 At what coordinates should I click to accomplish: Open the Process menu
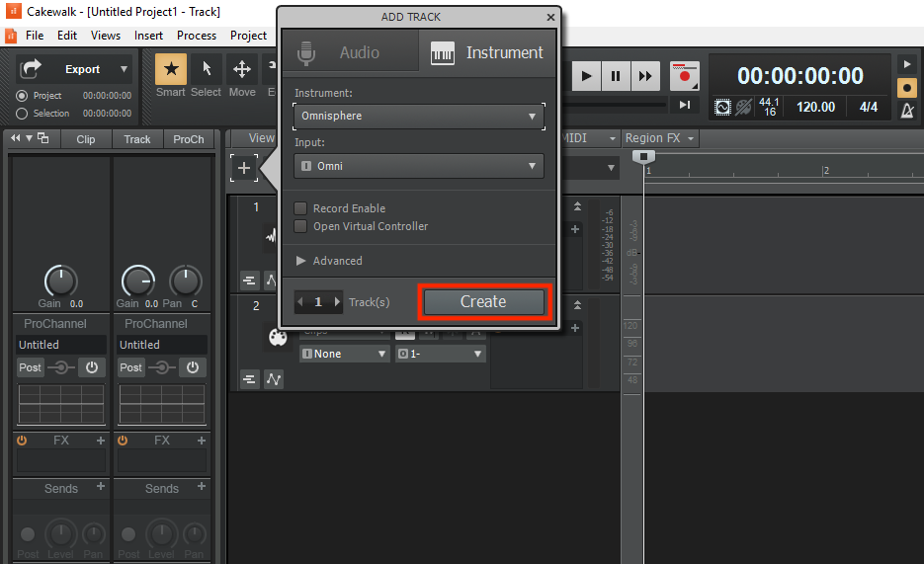point(197,36)
